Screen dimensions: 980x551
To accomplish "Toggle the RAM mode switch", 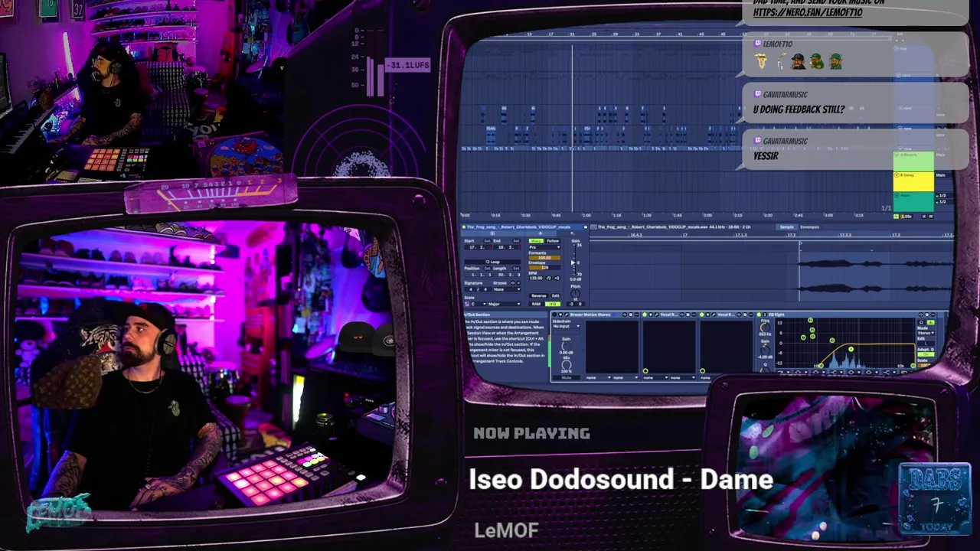I will (536, 304).
